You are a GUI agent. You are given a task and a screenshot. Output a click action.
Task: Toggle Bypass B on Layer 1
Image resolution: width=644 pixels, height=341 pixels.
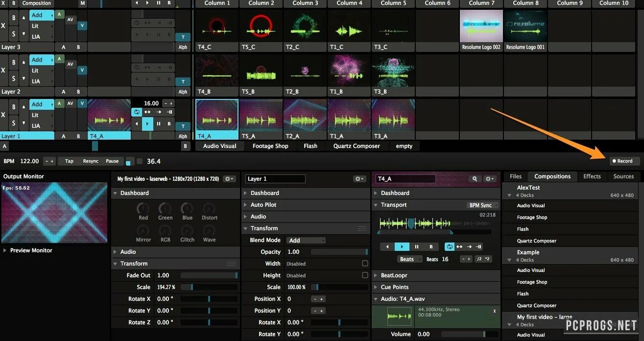pos(14,107)
